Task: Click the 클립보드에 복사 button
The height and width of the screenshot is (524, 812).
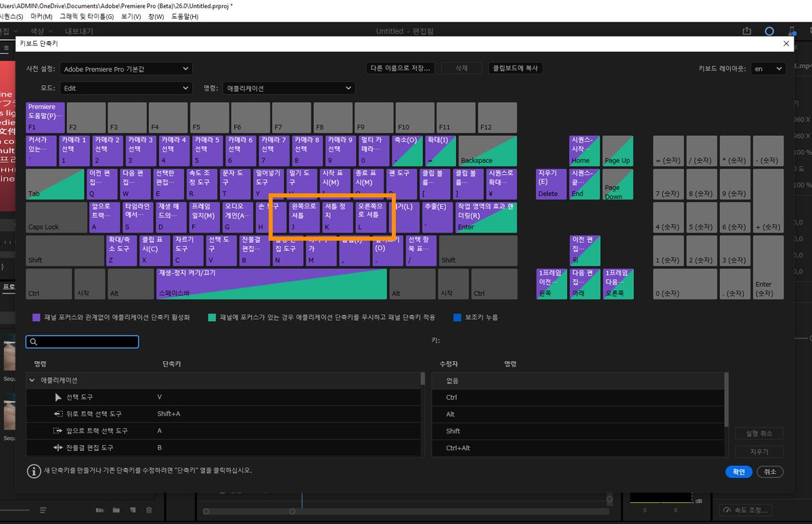Action: click(x=516, y=68)
